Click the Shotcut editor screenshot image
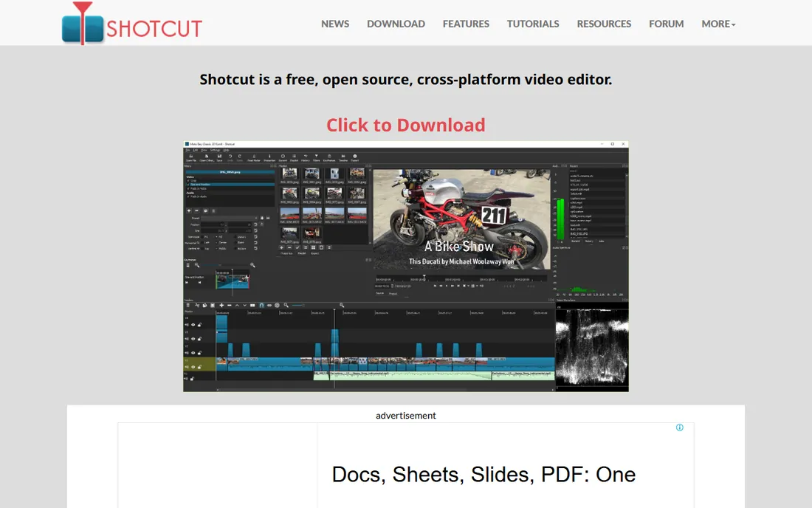The image size is (812, 508). 405,266
